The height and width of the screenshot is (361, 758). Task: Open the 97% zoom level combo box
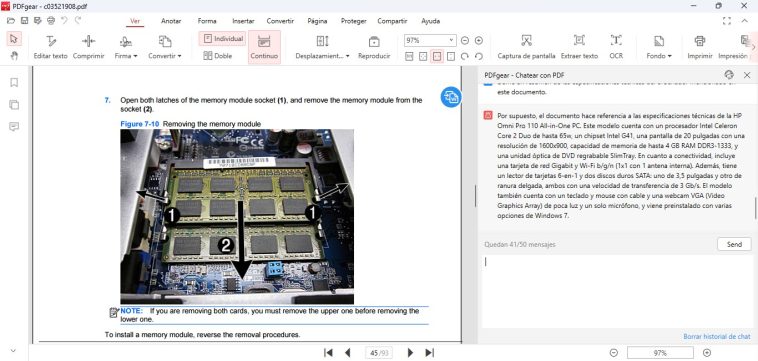pos(430,41)
